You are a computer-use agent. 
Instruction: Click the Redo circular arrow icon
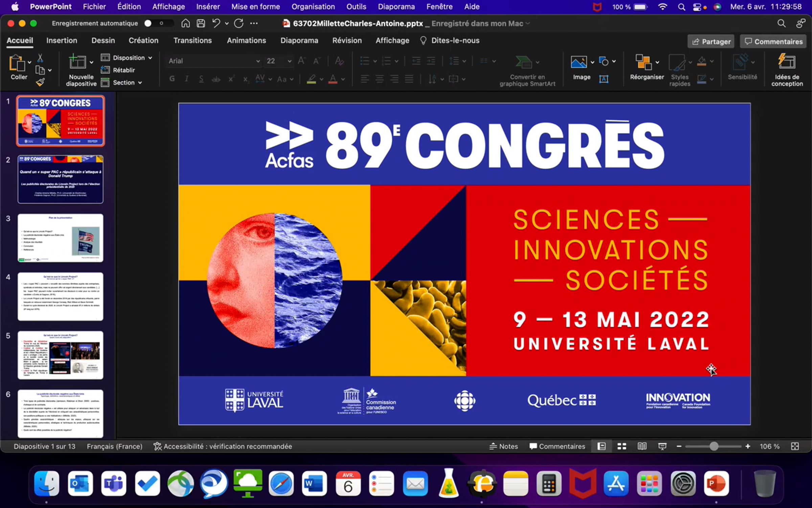tap(239, 23)
